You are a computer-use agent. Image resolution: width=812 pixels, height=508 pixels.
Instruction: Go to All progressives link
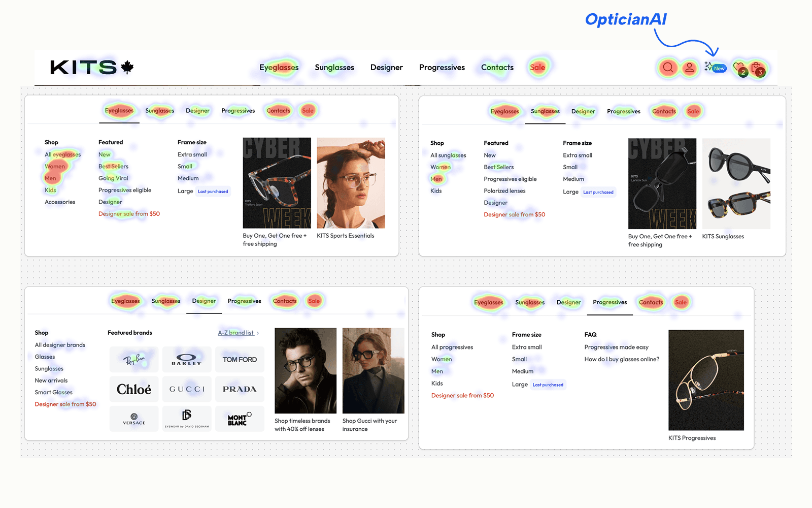(452, 347)
